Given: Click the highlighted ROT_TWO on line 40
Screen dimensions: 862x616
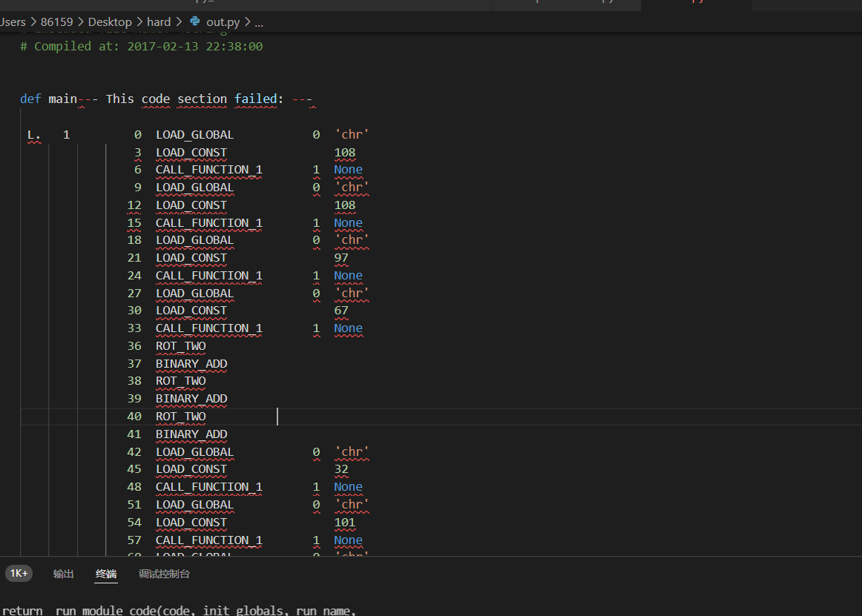Looking at the screenshot, I should [180, 416].
